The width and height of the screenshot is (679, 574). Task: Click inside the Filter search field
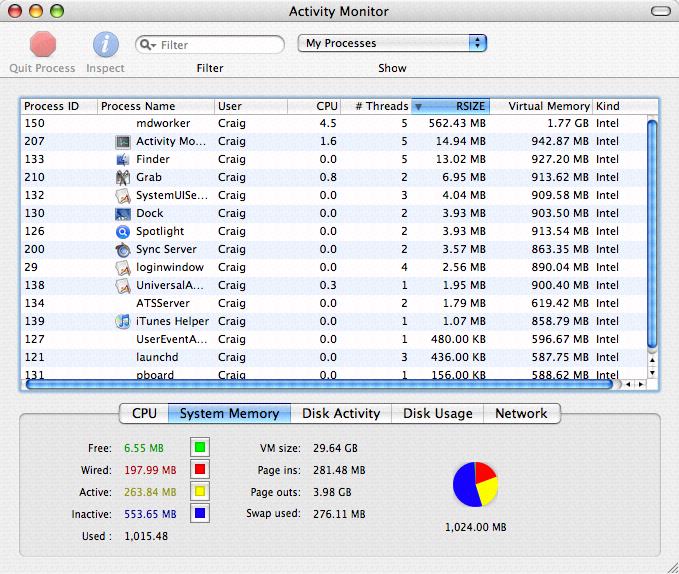[210, 45]
